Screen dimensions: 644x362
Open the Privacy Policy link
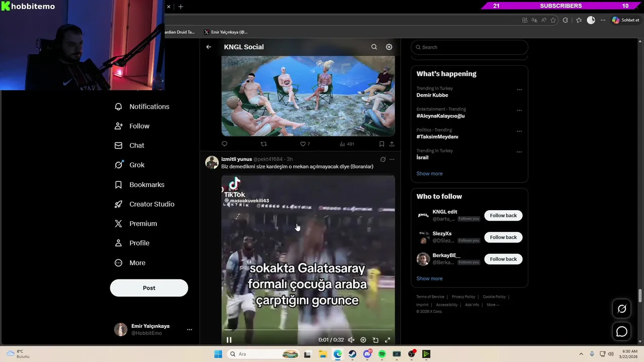[463, 297]
